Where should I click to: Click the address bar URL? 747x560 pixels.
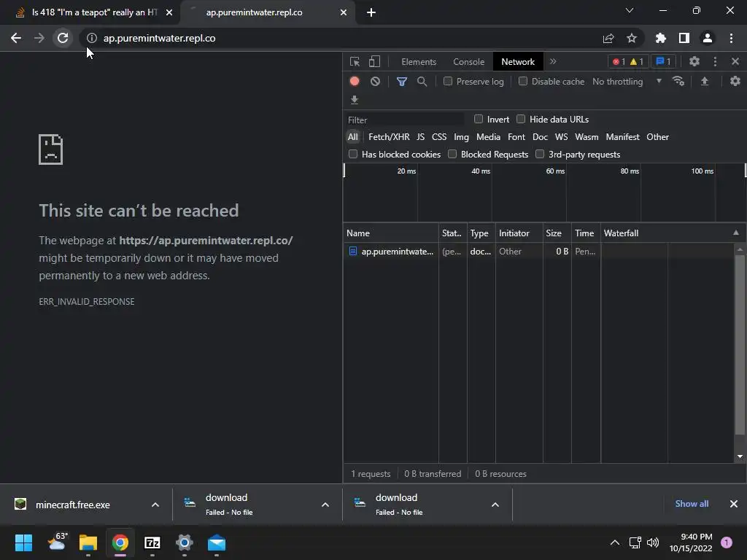160,38
